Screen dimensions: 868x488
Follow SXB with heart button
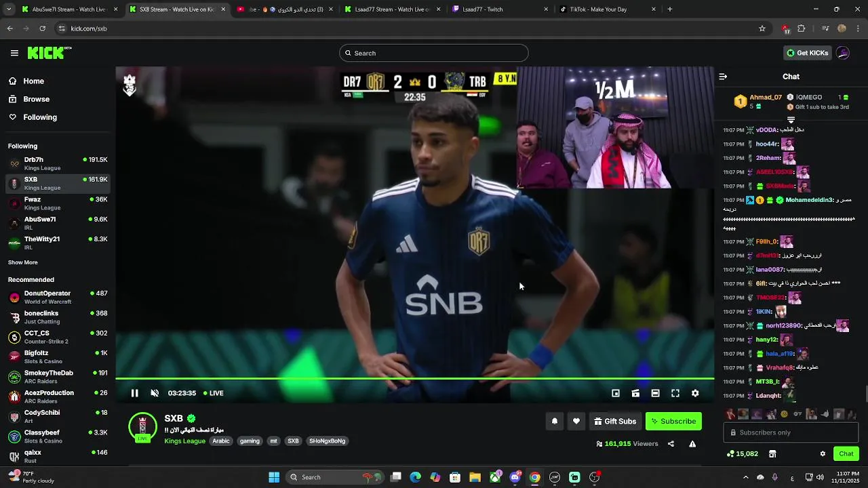pyautogui.click(x=576, y=421)
